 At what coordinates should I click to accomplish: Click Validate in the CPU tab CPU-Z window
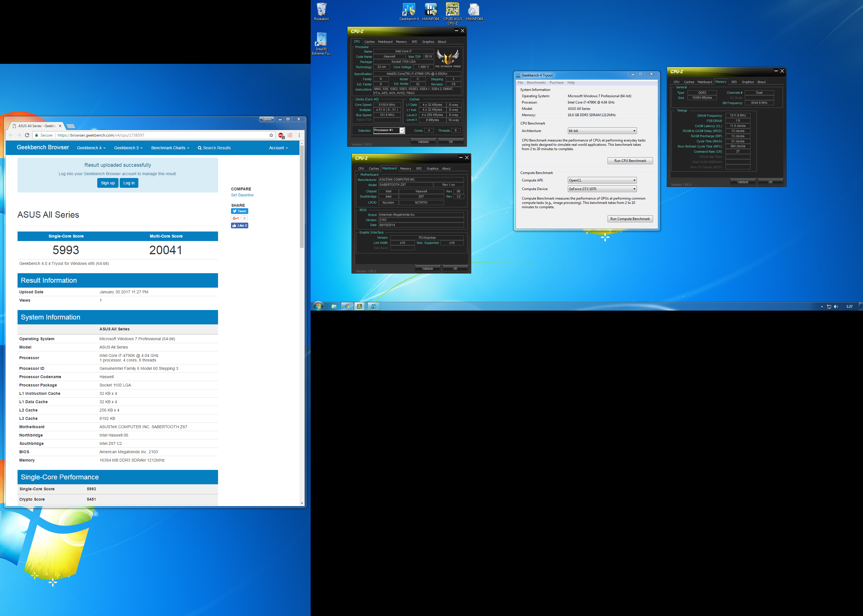pyautogui.click(x=423, y=142)
